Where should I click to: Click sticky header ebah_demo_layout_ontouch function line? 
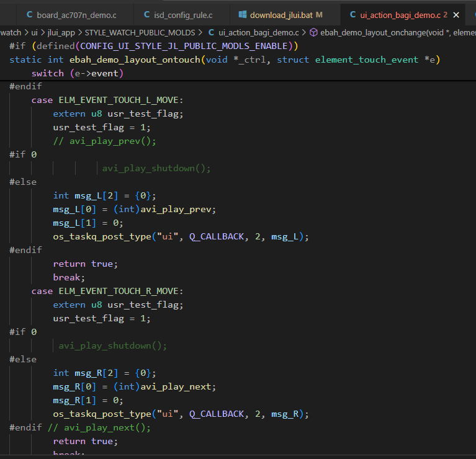225,60
